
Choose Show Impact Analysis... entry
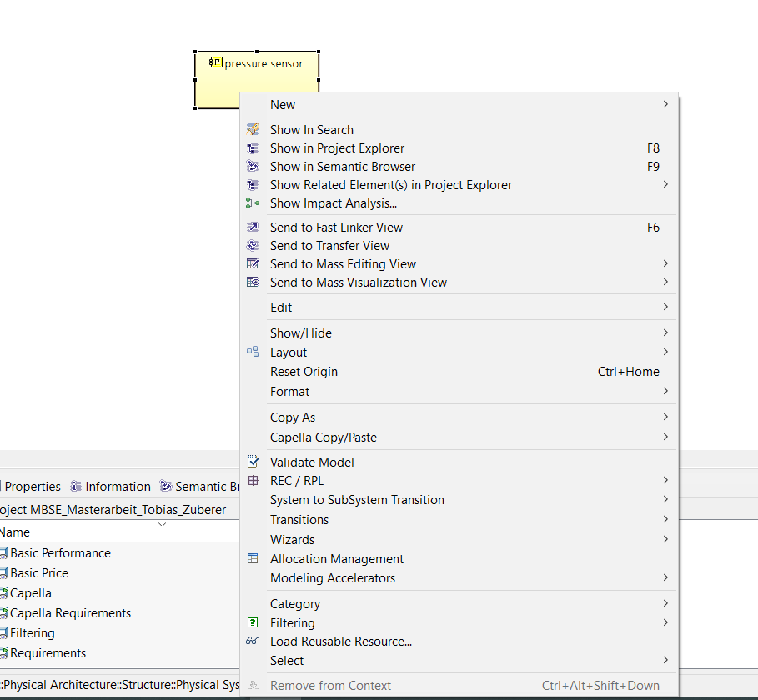(x=459, y=203)
